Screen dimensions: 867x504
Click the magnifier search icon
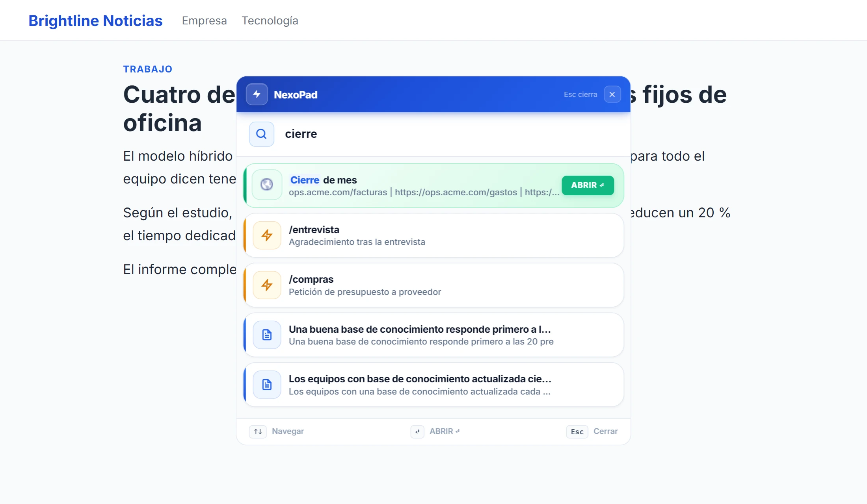click(x=262, y=134)
